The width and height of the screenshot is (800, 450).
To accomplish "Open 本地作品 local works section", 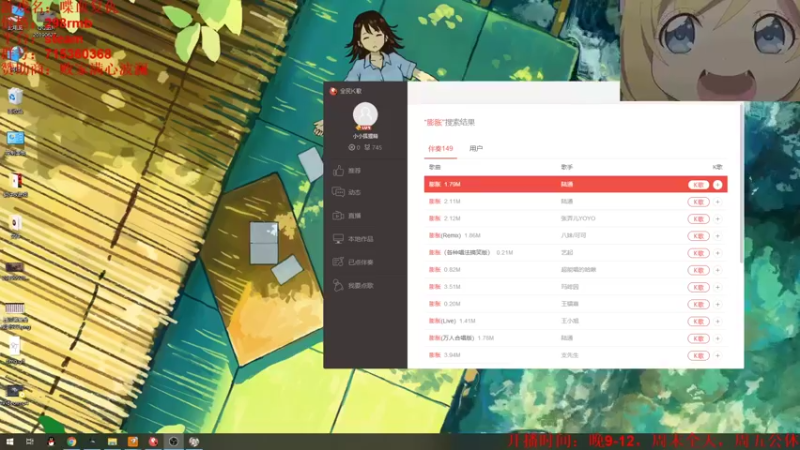I will click(353, 239).
